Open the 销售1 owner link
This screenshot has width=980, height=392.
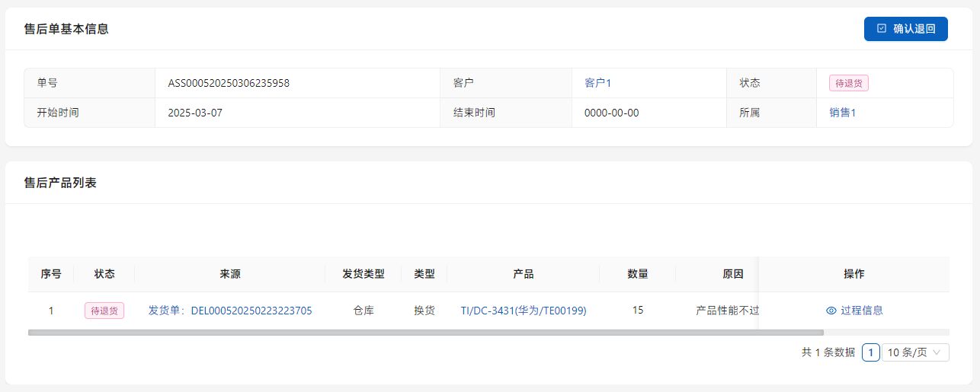pos(842,113)
